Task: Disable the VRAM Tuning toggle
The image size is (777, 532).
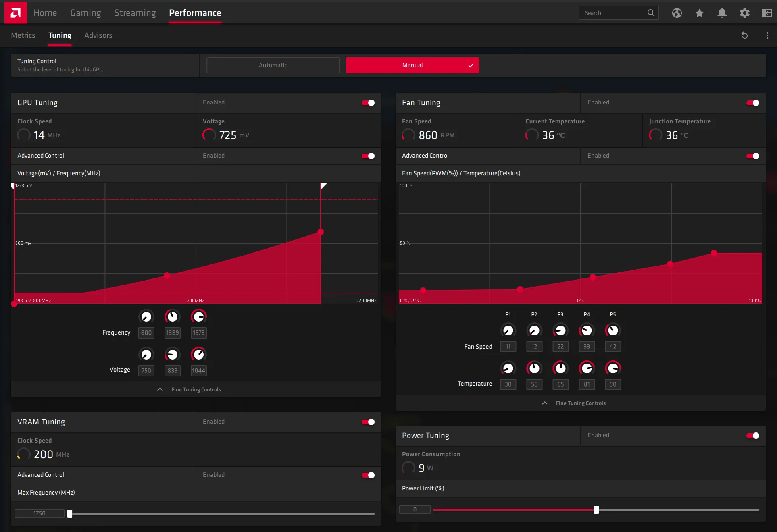Action: coord(368,422)
